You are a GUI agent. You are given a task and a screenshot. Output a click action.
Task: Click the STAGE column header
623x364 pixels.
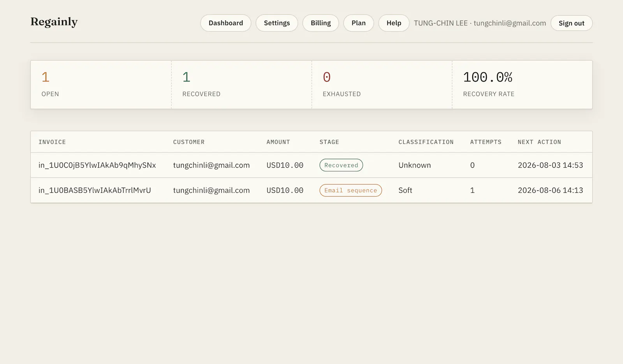[x=329, y=142]
